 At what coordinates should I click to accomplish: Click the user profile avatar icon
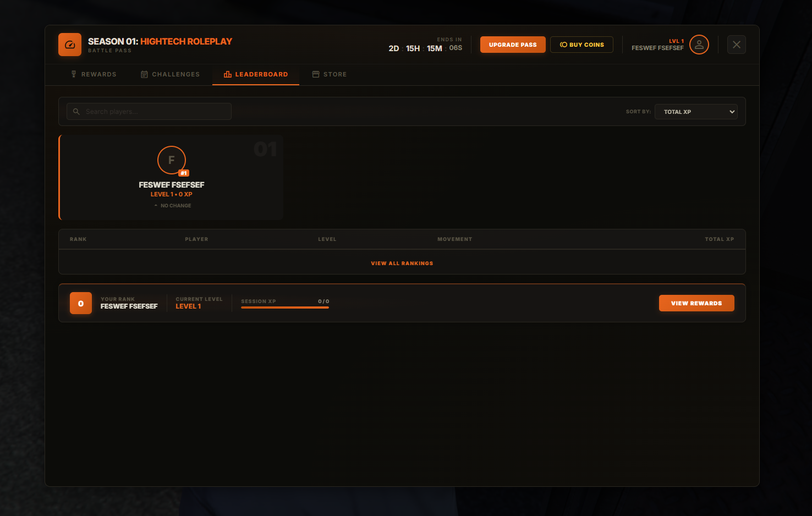[x=699, y=45]
